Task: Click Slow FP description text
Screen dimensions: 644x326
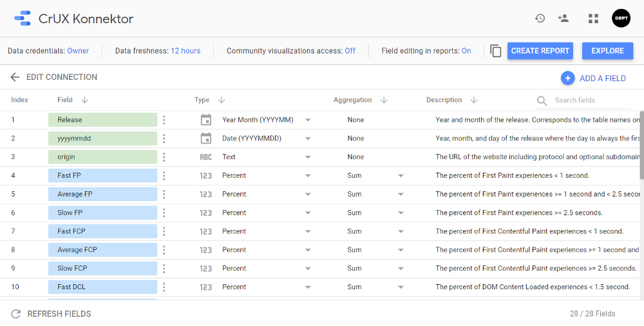Action: coord(519,213)
